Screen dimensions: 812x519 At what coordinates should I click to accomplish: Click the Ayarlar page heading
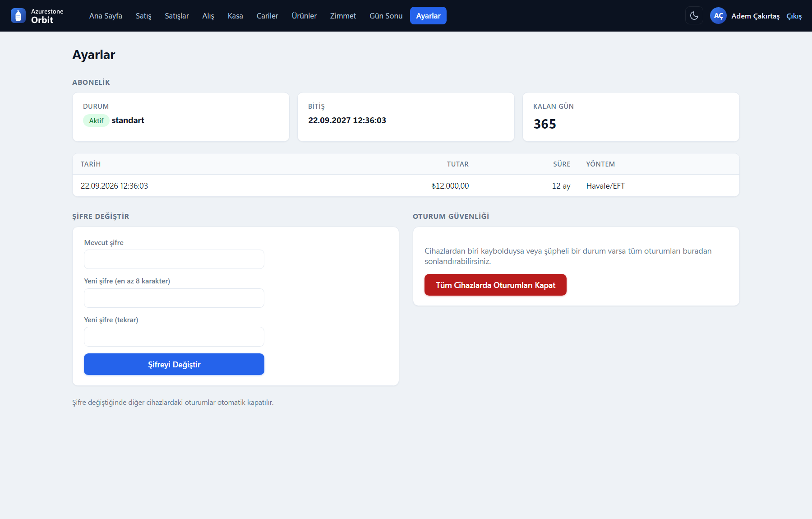[x=94, y=55]
